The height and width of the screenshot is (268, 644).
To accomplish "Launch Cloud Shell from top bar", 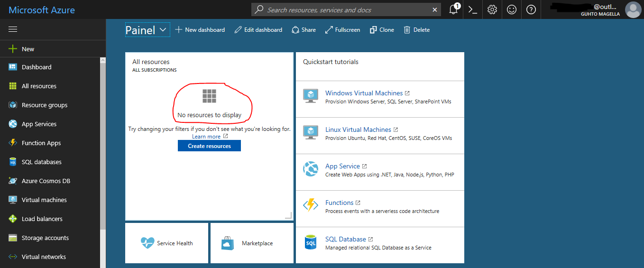I will point(472,9).
